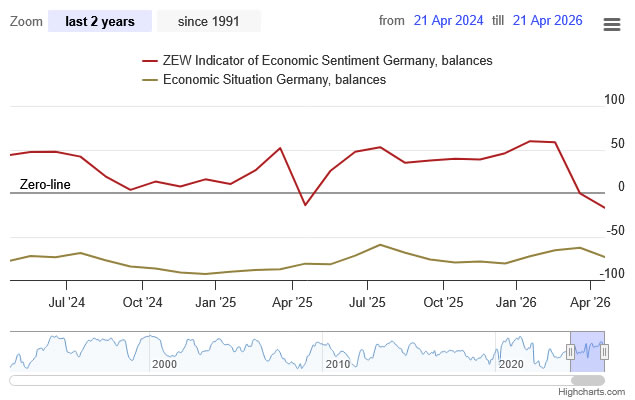This screenshot has height=400, width=635.
Task: Click the red ZEW legend line symbol
Action: [150, 61]
